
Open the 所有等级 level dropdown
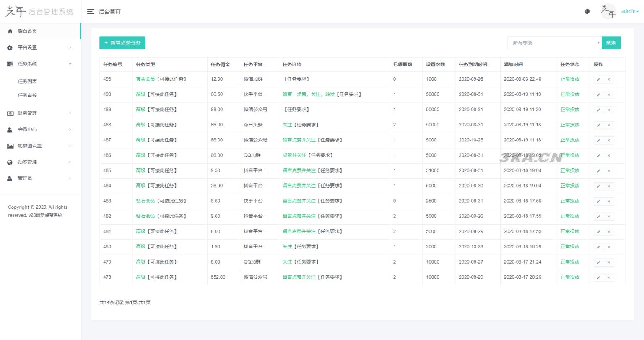point(554,43)
